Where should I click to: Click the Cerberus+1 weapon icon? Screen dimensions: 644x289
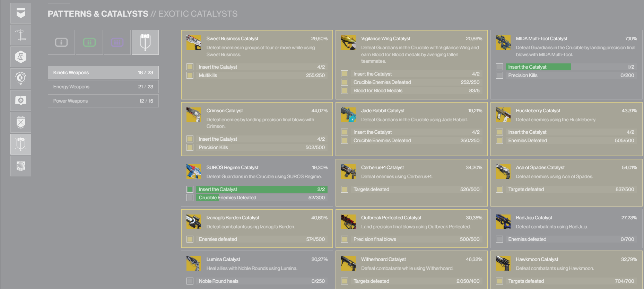tap(348, 172)
